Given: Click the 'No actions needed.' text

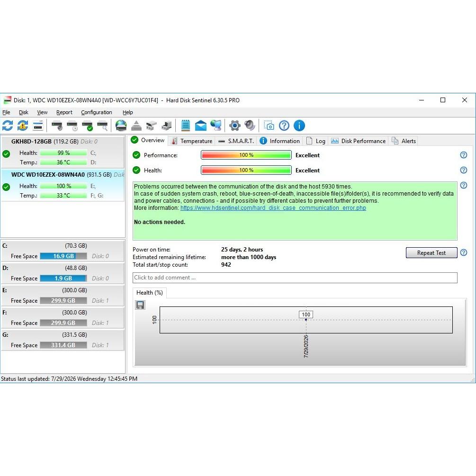Looking at the screenshot, I should tap(159, 222).
